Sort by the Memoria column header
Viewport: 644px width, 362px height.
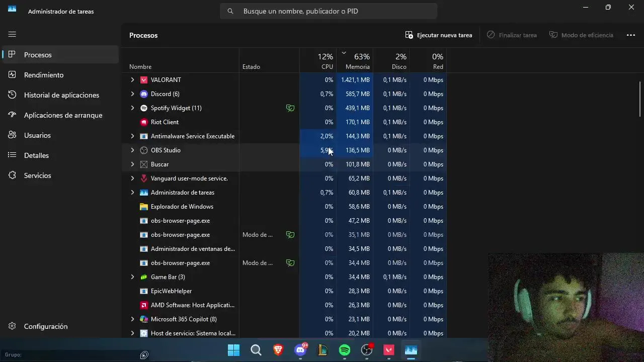tap(354, 61)
